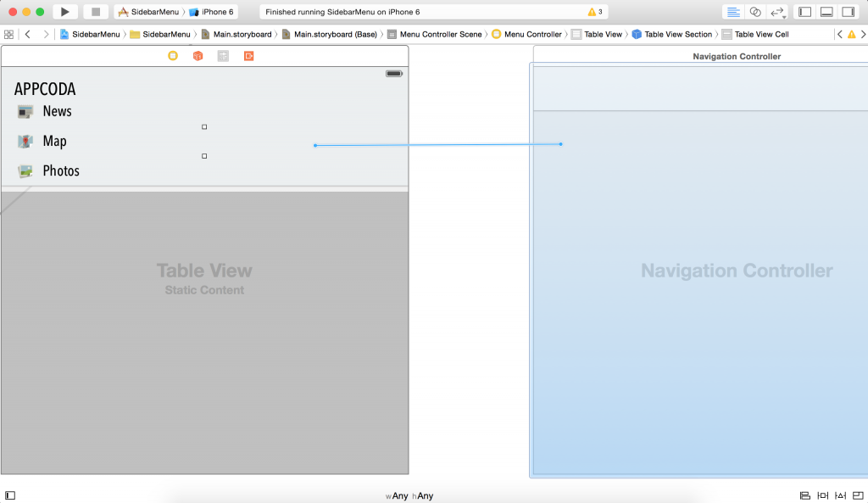Click the Menu Controller yellow dock icon
The image size is (868, 503).
click(x=173, y=56)
